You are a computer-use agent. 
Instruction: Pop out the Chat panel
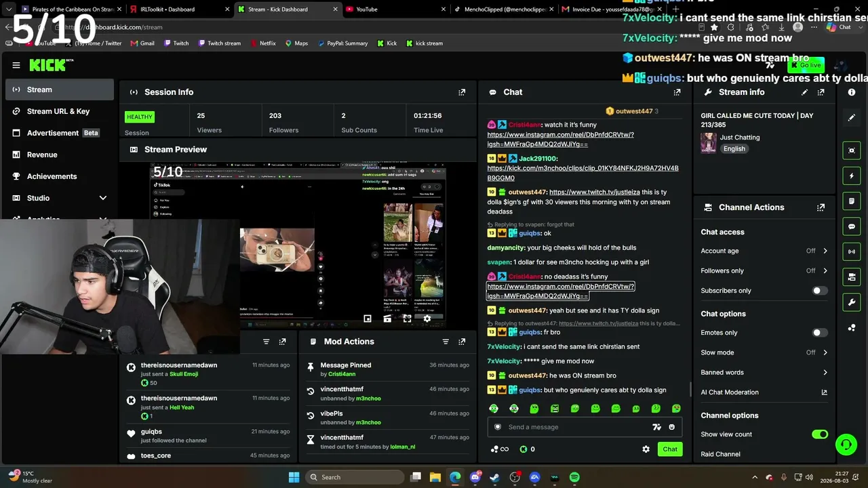pos(677,92)
